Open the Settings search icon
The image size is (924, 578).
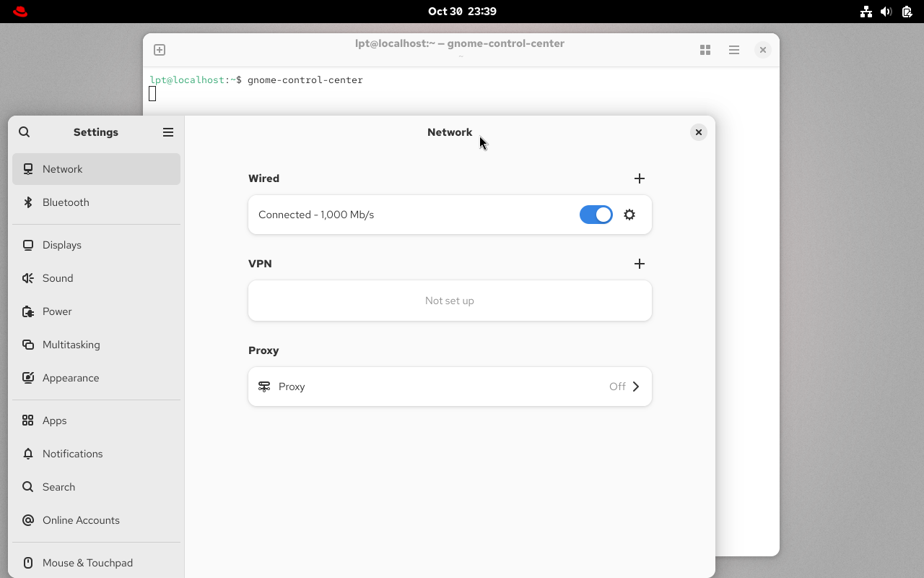click(25, 132)
